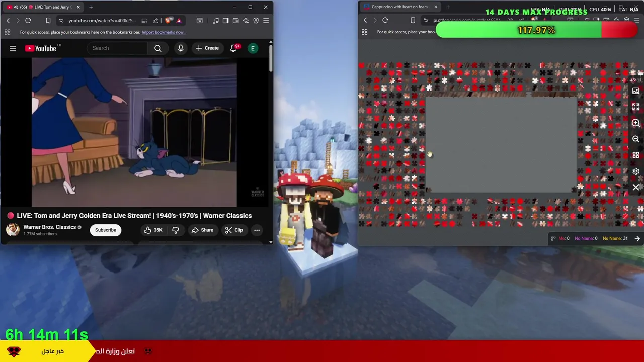Image resolution: width=644 pixels, height=362 pixels.
Task: Reload the puzzle page
Action: (x=385, y=21)
